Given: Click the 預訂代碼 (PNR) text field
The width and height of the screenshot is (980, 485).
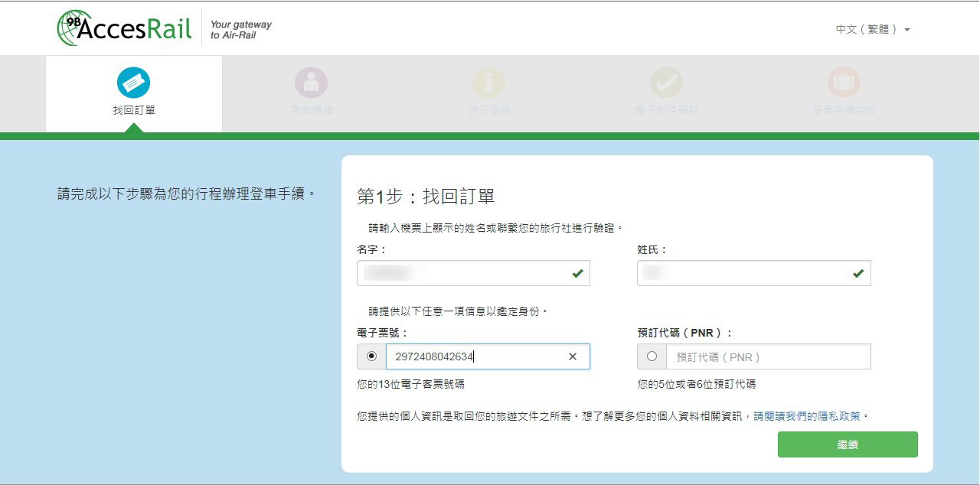Looking at the screenshot, I should click(767, 356).
